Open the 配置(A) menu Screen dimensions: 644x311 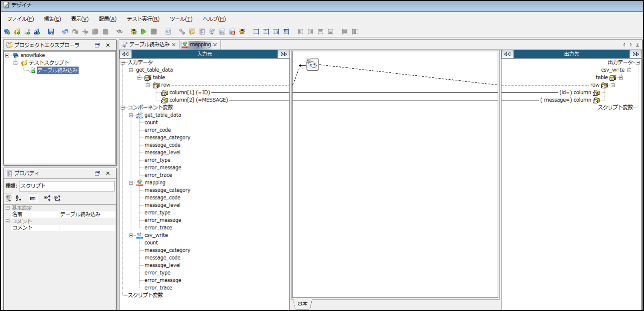point(108,19)
